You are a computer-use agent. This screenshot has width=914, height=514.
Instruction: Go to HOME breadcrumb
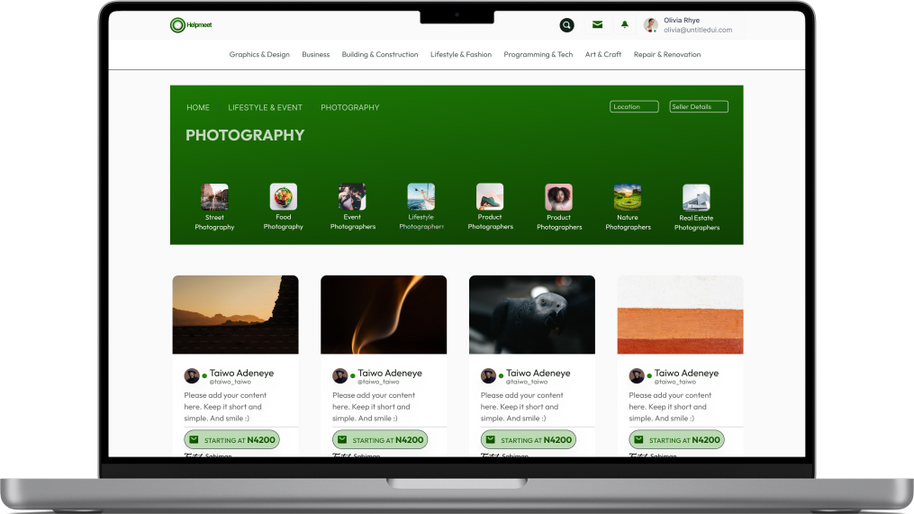(x=198, y=107)
